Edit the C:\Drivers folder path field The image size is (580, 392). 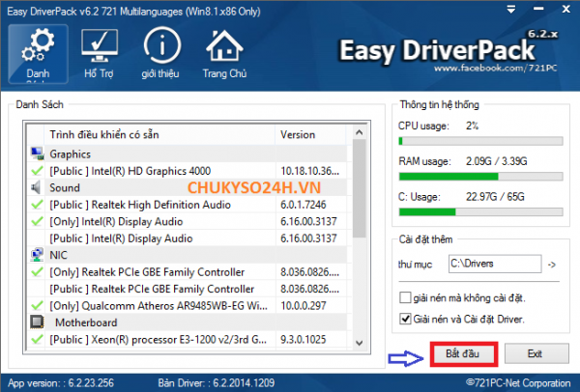coord(495,264)
